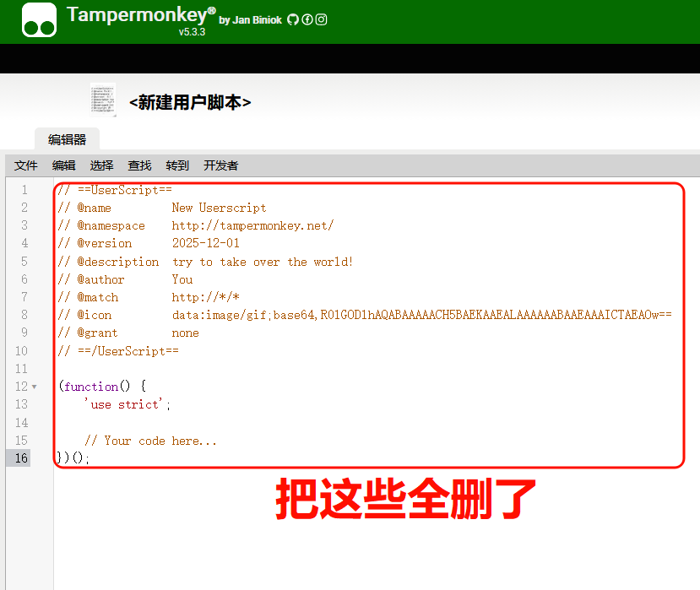Click line number 1 in the gutter
This screenshot has width=700, height=590.
point(24,190)
